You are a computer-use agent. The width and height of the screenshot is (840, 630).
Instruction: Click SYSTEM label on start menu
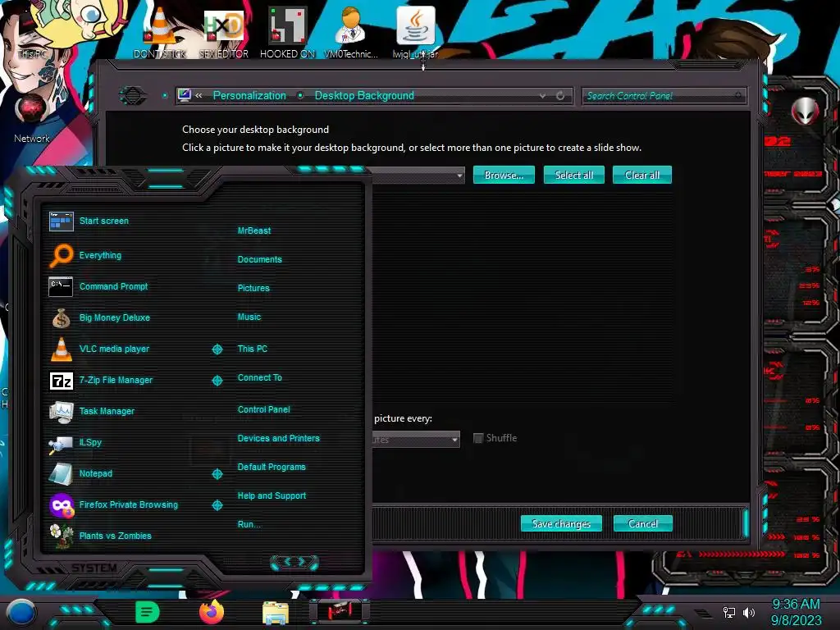(x=94, y=568)
